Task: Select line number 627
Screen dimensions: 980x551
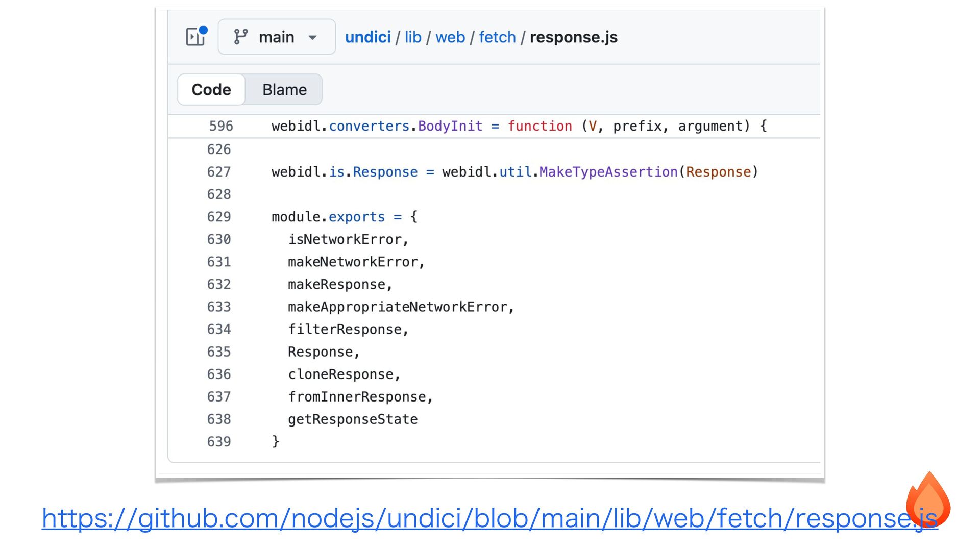Action: [x=218, y=172]
